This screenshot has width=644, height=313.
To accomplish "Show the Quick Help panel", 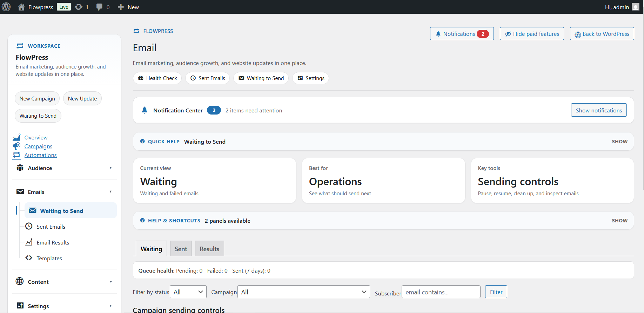I will 620,142.
